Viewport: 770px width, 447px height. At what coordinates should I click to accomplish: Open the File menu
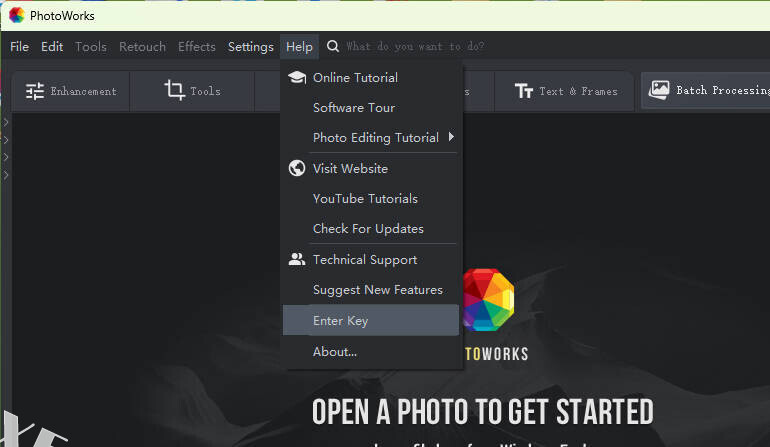coord(20,47)
